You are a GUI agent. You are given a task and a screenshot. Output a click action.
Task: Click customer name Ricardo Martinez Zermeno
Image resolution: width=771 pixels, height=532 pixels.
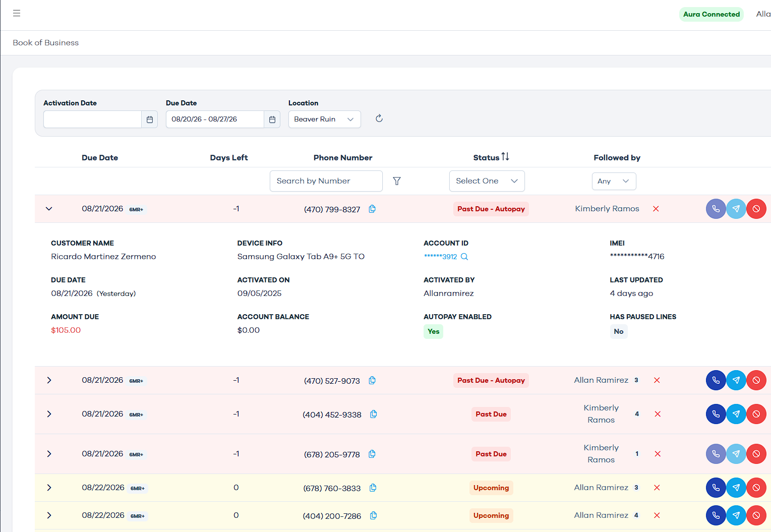[103, 257]
